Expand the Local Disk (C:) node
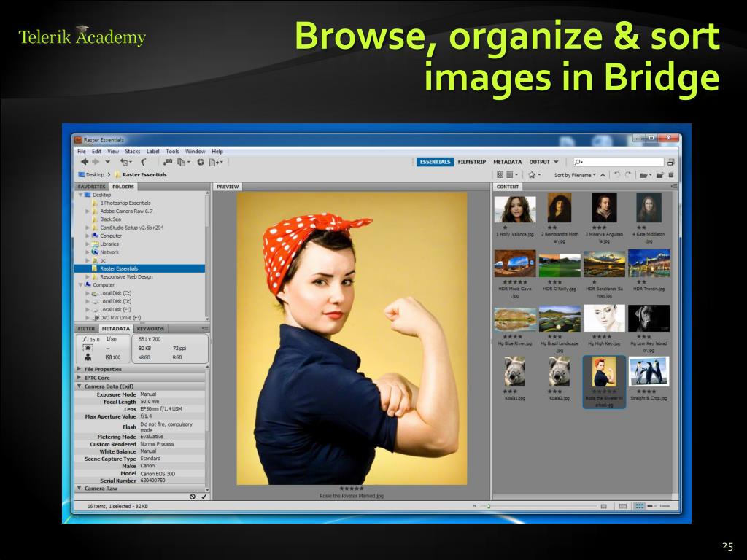Image resolution: width=747 pixels, height=560 pixels. (88, 293)
